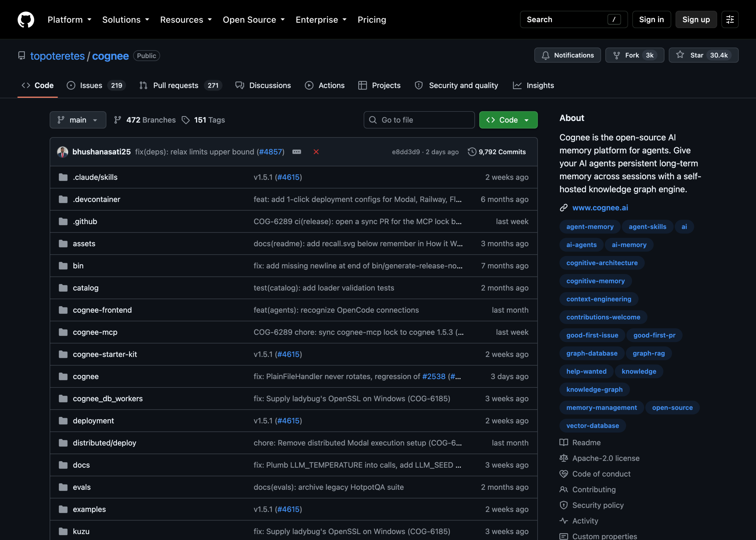Image resolution: width=756 pixels, height=540 pixels.
Task: Click the license scale icon
Action: (x=564, y=458)
